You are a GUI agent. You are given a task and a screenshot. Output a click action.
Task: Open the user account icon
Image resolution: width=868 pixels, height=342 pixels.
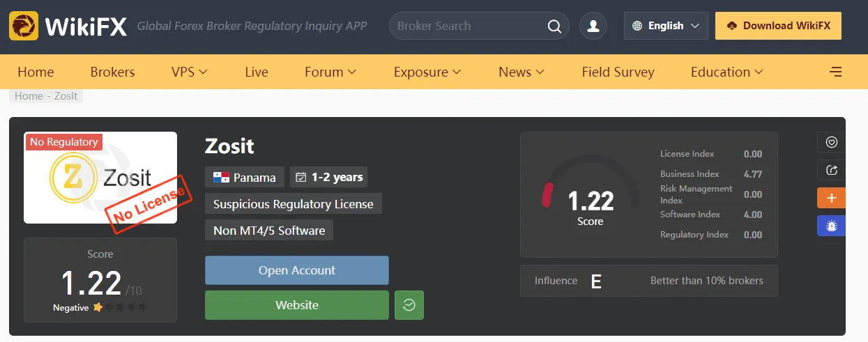point(593,26)
